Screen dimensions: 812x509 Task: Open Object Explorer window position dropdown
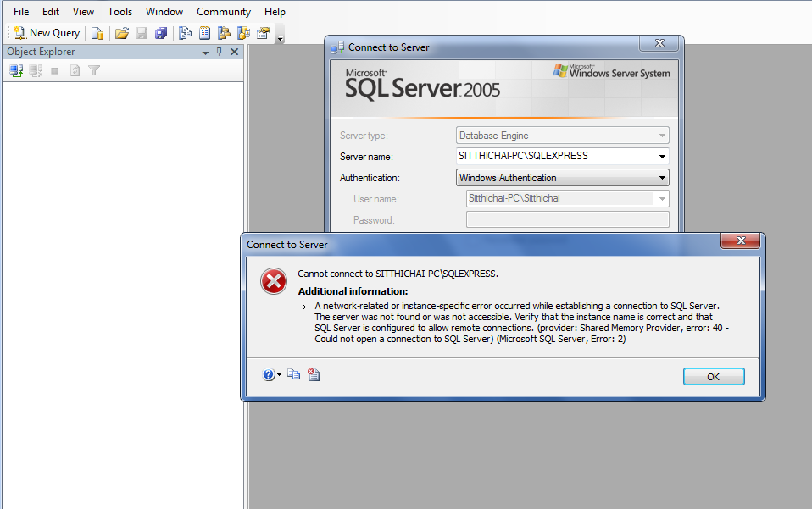tap(205, 53)
